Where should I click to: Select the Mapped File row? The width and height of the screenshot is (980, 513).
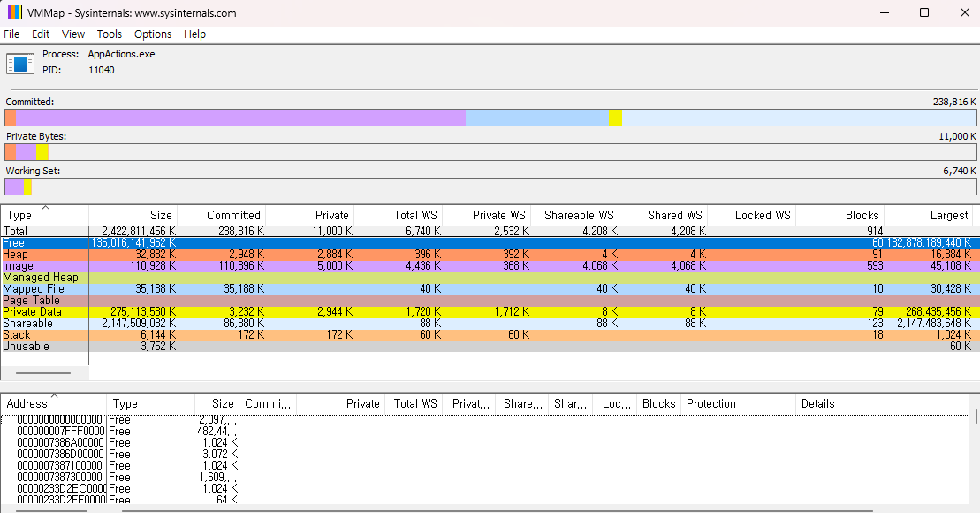coord(488,289)
